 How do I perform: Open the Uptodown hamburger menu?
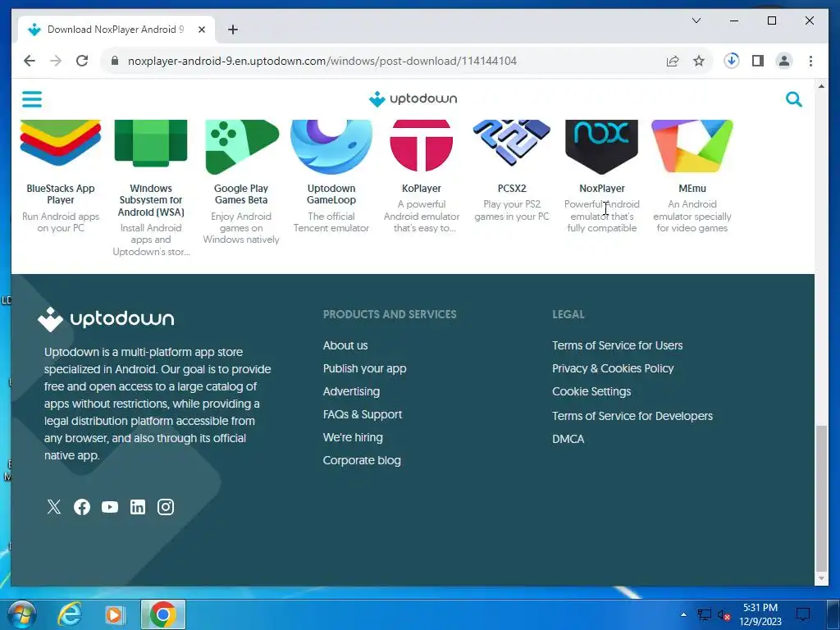[32, 99]
